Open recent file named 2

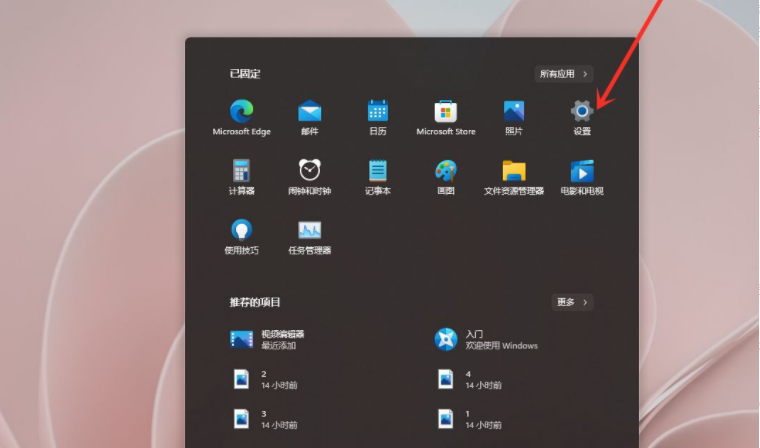[266, 379]
